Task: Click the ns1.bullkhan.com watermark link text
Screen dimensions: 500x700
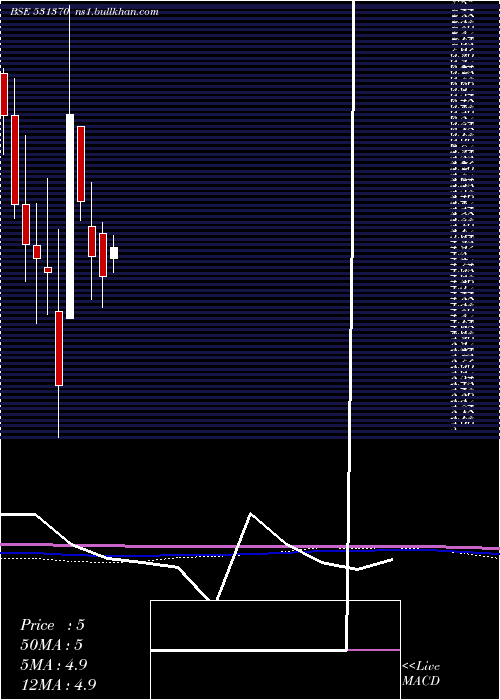Action: click(x=117, y=12)
